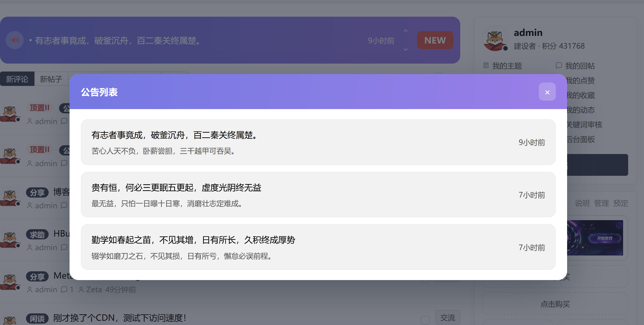Image resolution: width=644 pixels, height=325 pixels.
Task: Open announcement 勤学如春起之苗
Action: 318,247
